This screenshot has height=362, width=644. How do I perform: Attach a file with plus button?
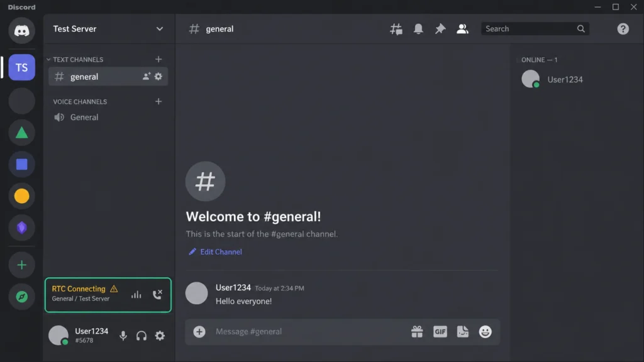(199, 332)
